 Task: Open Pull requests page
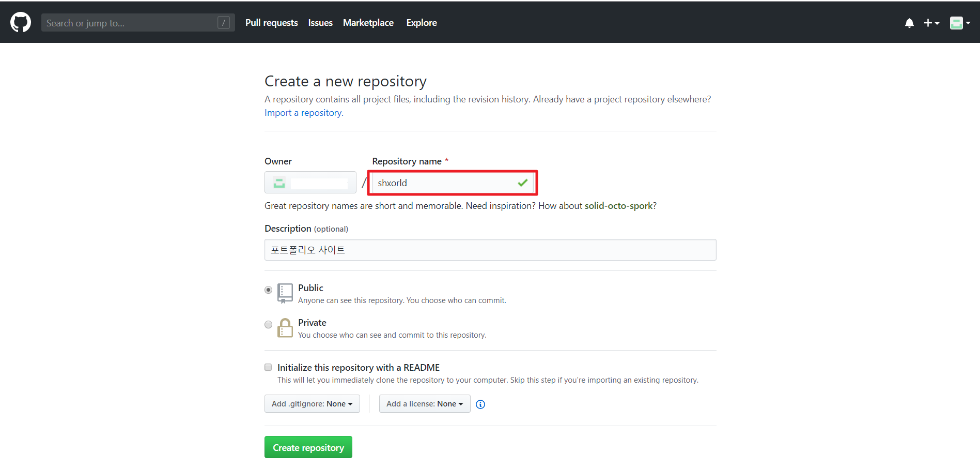click(272, 23)
